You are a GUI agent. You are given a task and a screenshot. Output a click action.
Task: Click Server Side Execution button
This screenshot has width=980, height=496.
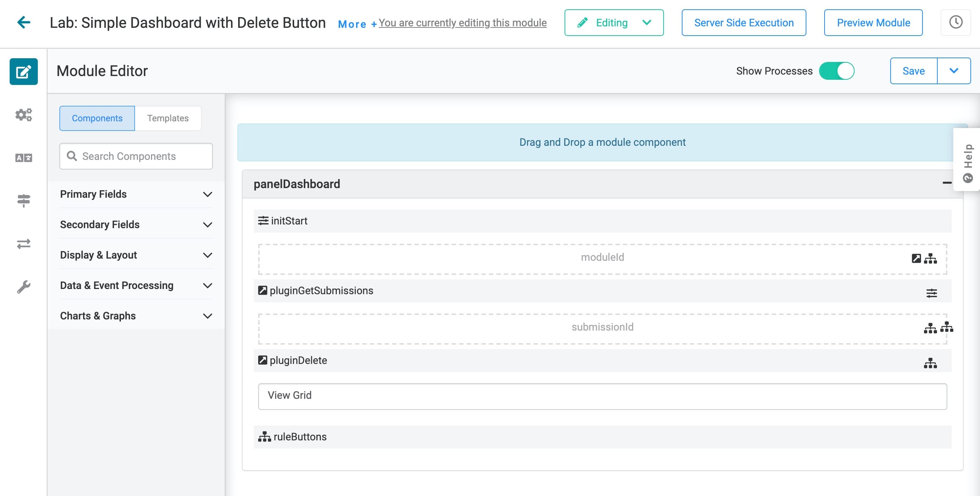tap(744, 22)
